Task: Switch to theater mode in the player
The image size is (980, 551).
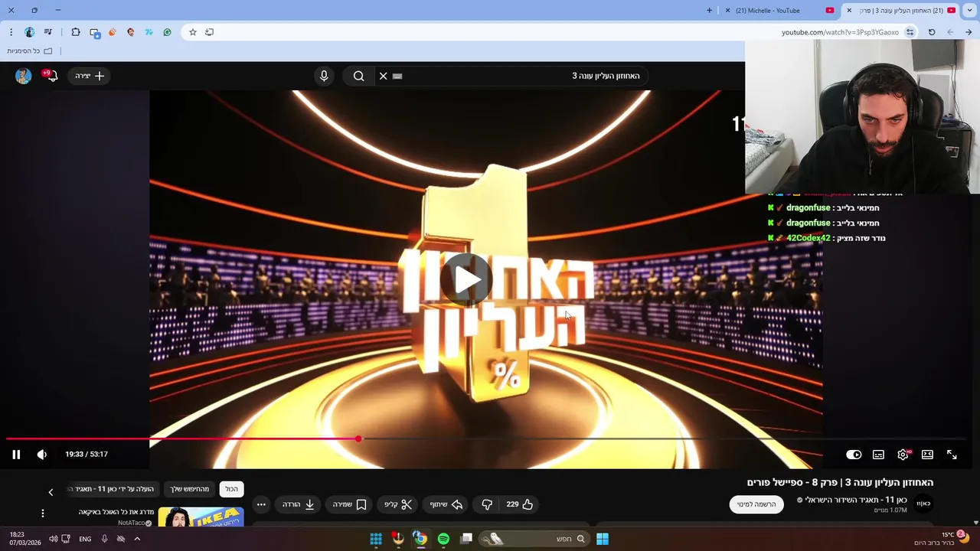Action: pos(927,455)
